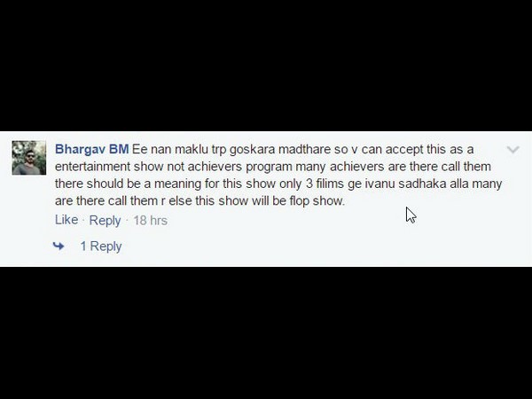Click the word 'meaning' in third line

pos(178,184)
